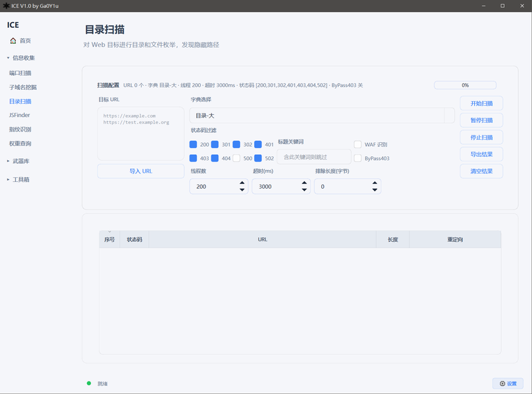Image resolution: width=532 pixels, height=394 pixels.
Task: Select the 目录扫描 sidebar item
Action: [x=20, y=102]
